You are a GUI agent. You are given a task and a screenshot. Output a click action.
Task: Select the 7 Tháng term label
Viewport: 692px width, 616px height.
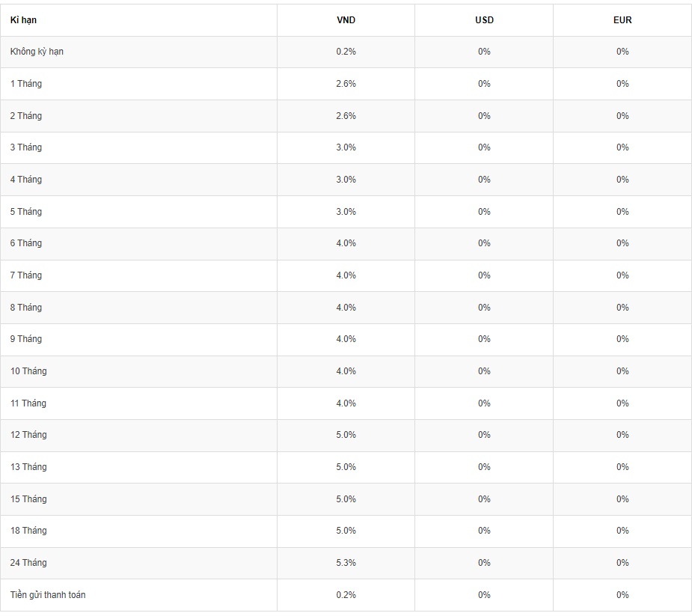click(26, 275)
